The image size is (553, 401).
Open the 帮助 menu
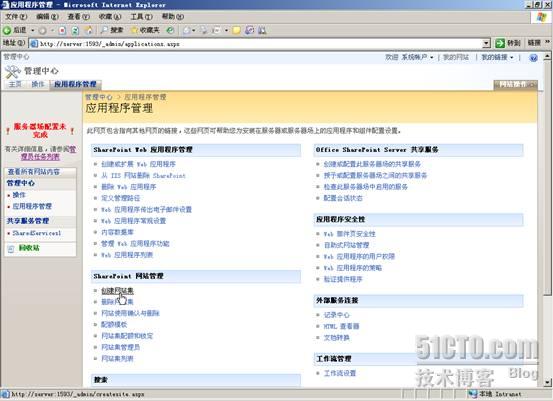pyautogui.click(x=172, y=17)
